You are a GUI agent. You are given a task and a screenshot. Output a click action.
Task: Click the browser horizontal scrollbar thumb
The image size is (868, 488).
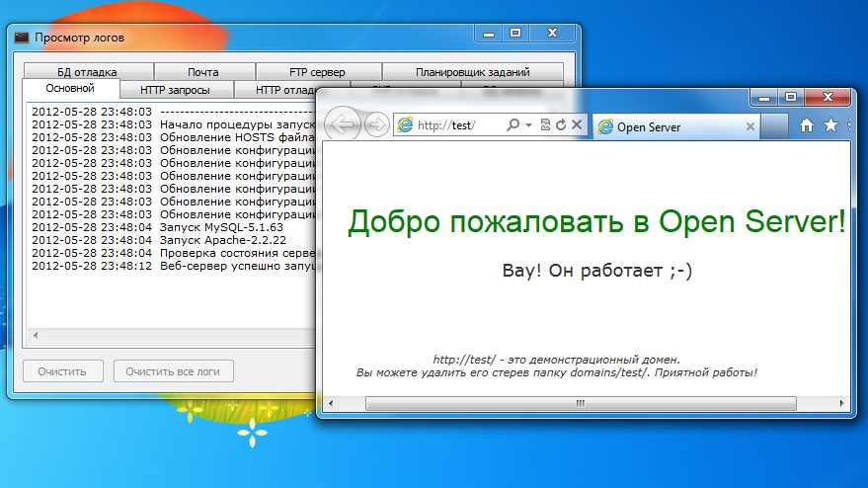pyautogui.click(x=553, y=403)
